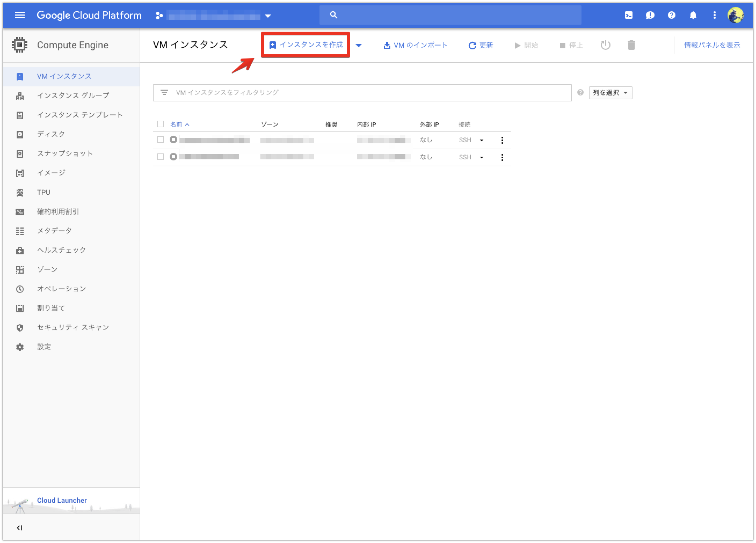Select the second VM instance checkbox
The image size is (756, 543).
pos(161,157)
